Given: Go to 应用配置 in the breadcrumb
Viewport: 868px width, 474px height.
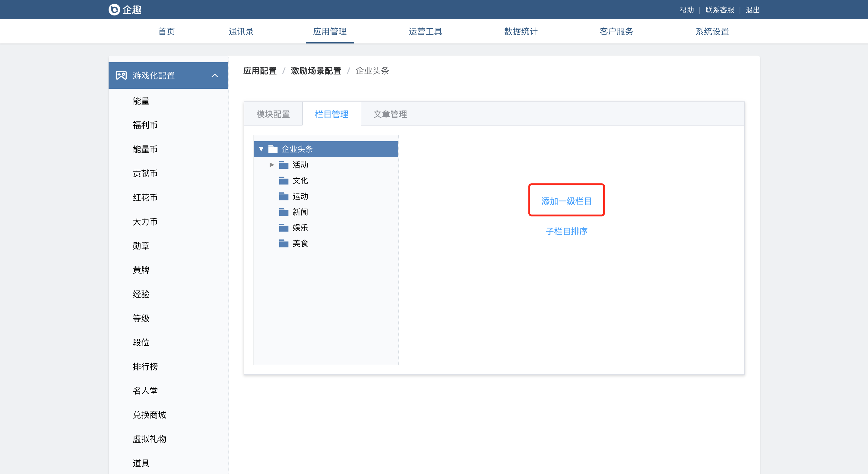Looking at the screenshot, I should click(260, 71).
